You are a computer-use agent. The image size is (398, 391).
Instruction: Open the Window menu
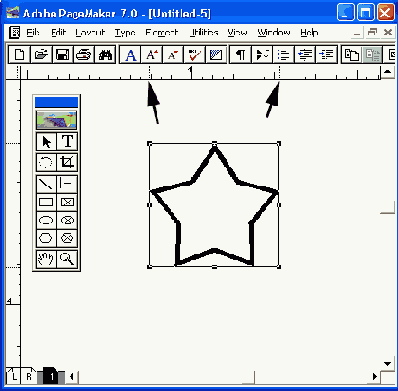click(x=274, y=33)
